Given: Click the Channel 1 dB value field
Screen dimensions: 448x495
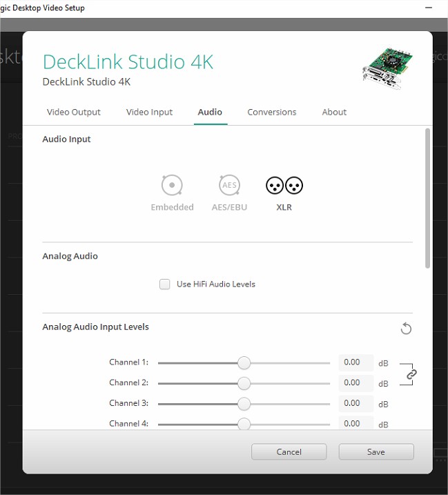Looking at the screenshot, I should pyautogui.click(x=356, y=362).
